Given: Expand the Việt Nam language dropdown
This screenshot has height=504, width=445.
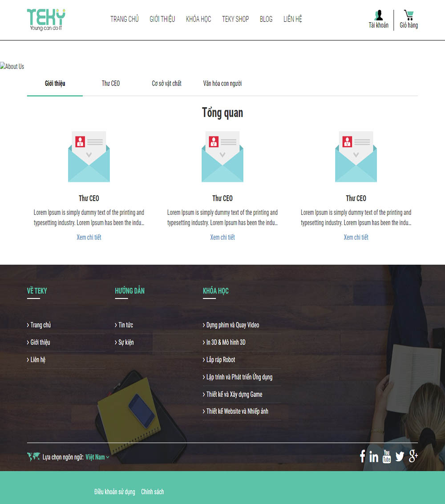Looking at the screenshot, I should click(x=97, y=457).
